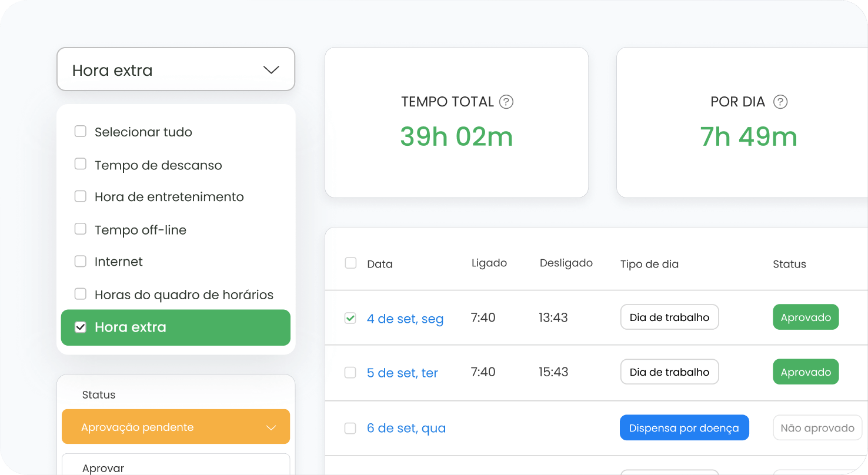
Task: Open the 5 de set, ter link
Action: click(402, 373)
